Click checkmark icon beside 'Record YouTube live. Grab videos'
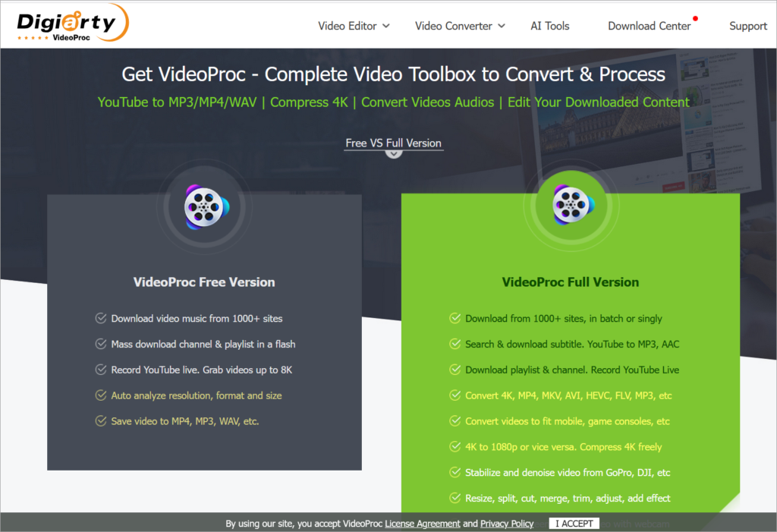 tap(101, 370)
